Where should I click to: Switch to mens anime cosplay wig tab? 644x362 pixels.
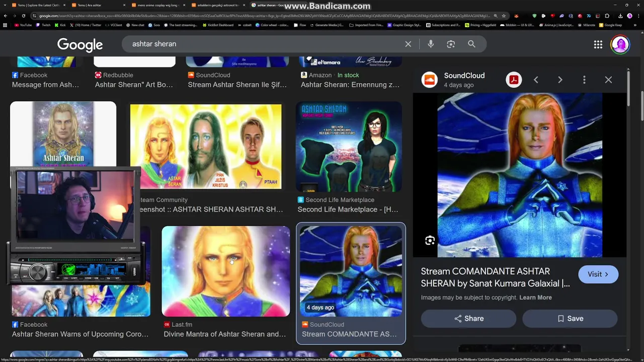click(157, 5)
